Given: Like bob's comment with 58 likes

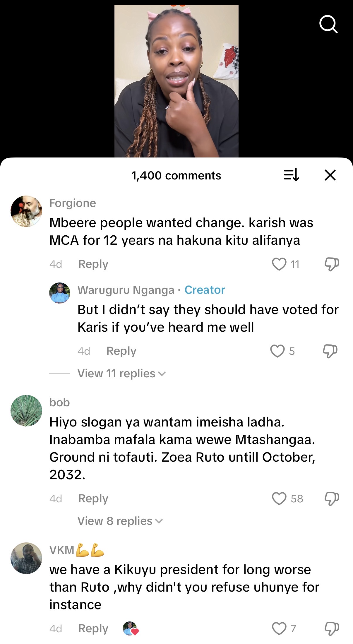Looking at the screenshot, I should pos(279,499).
